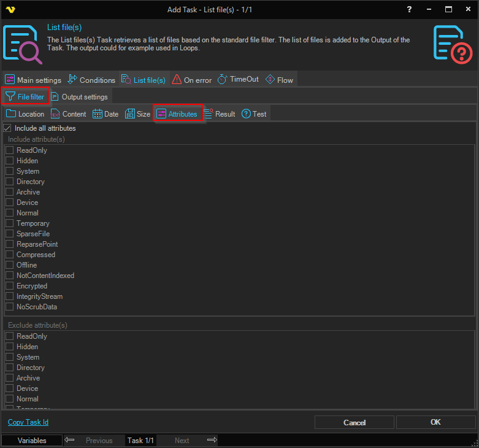The image size is (479, 448).
Task: Enable exclude ReadOnly attribute checkbox
Action: point(10,336)
